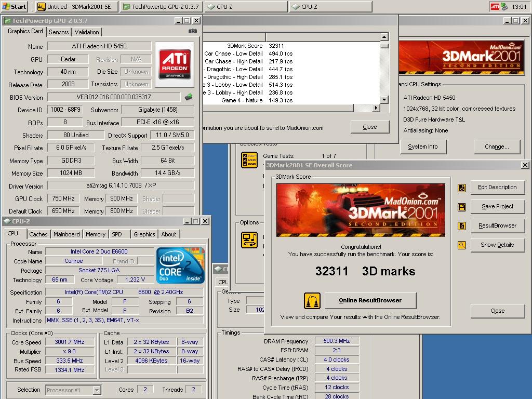Click the GPU Clock value 750 MHz

tap(63, 198)
